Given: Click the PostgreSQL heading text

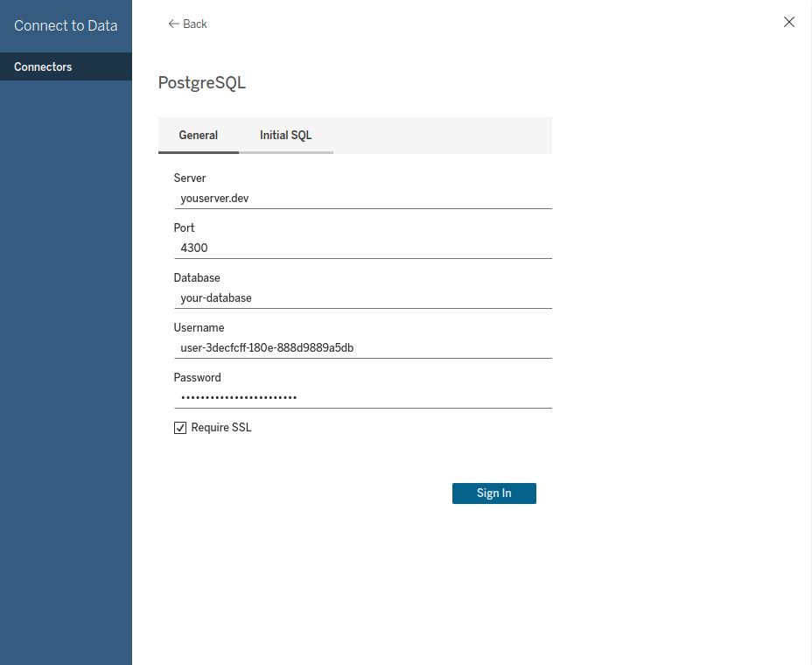Looking at the screenshot, I should pos(202,83).
